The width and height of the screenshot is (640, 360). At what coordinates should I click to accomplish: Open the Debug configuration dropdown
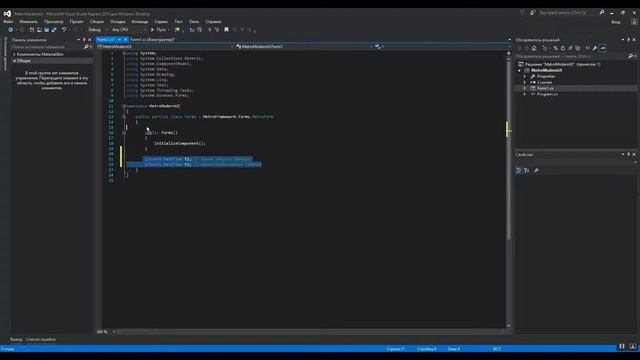point(98,30)
